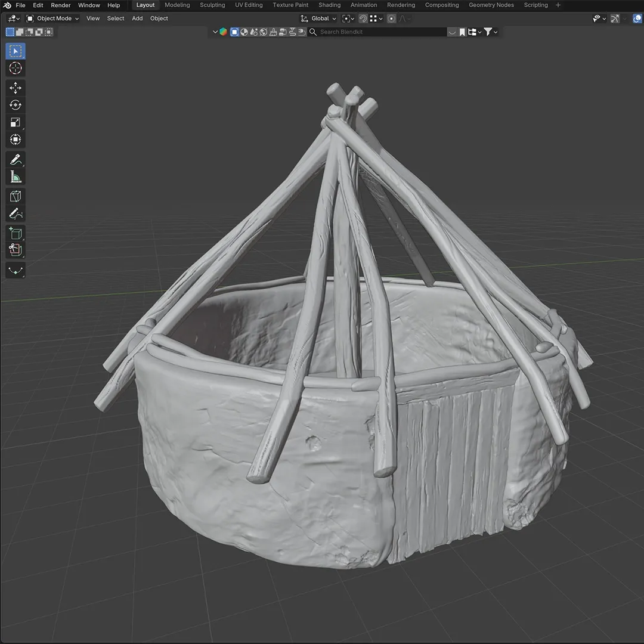Click the BlendKit bookmarks icon
The height and width of the screenshot is (644, 644).
[462, 32]
